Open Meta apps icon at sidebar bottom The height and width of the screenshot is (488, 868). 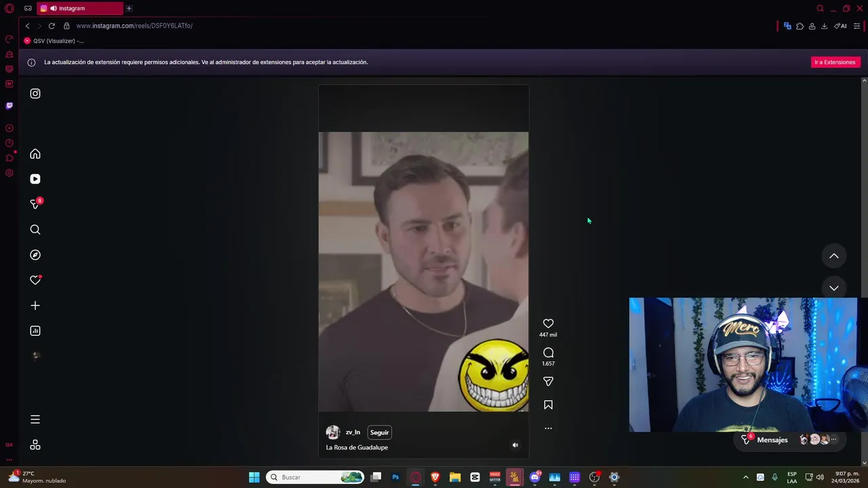point(35,445)
